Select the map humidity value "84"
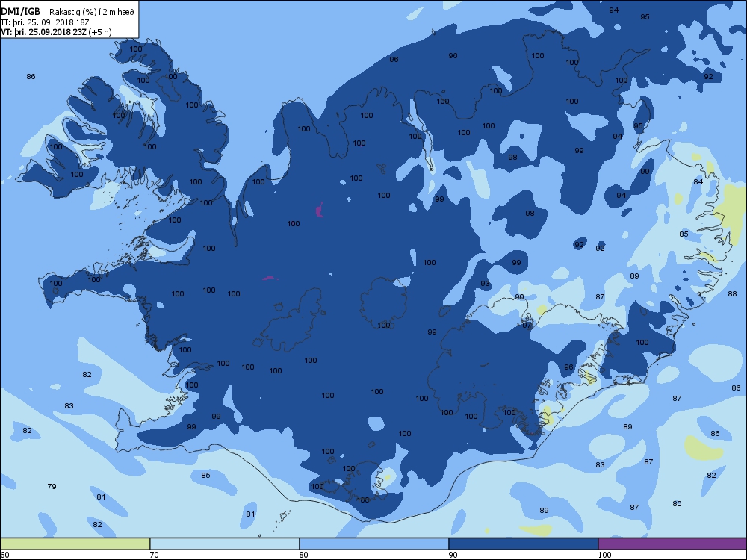Screen dimensions: 747x560 coord(698,181)
